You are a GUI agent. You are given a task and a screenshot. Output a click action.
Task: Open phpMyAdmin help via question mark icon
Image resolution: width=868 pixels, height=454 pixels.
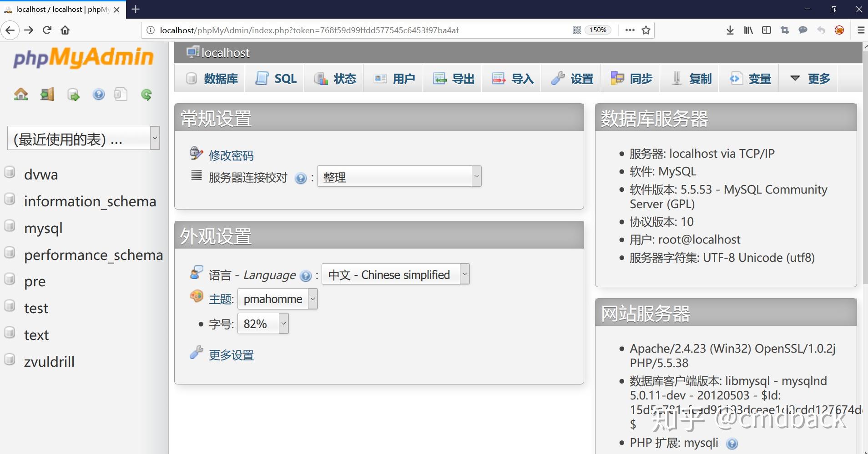click(x=98, y=94)
